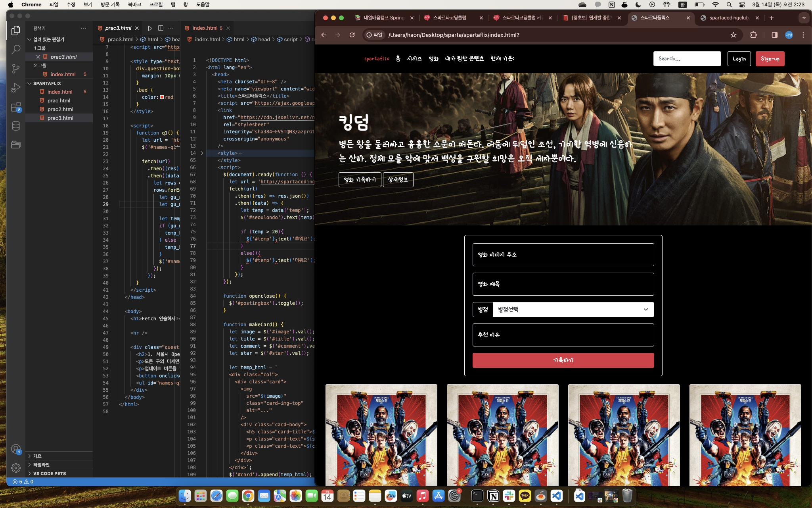Viewport: 812px width, 508px height.
Task: Open Source Control view in VS Code
Action: click(16, 68)
